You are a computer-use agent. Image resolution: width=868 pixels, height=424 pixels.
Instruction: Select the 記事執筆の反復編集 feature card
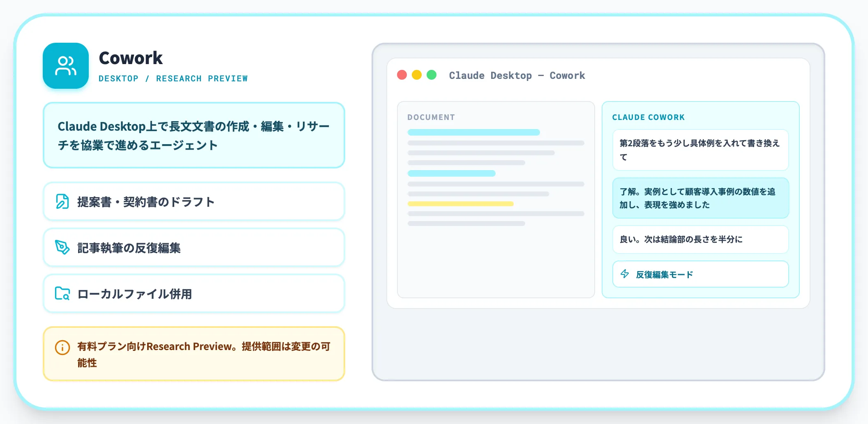[x=194, y=247]
